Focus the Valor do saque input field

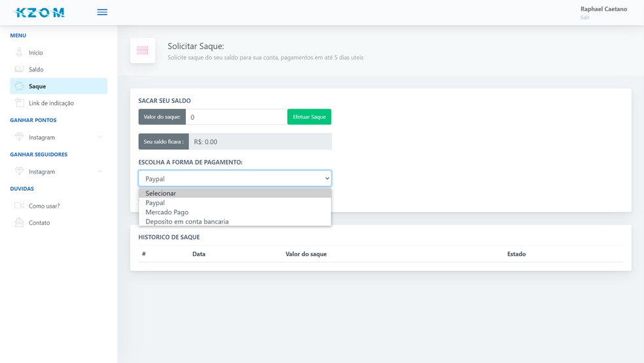click(236, 117)
